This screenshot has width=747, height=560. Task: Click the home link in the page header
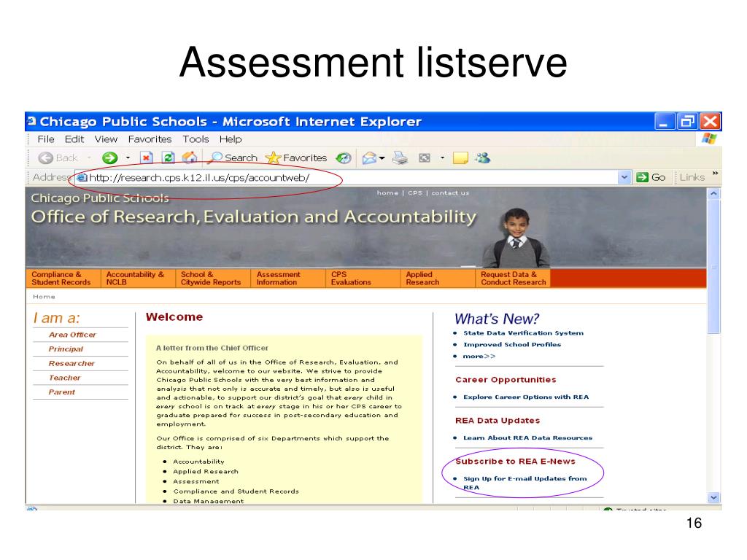tap(387, 192)
